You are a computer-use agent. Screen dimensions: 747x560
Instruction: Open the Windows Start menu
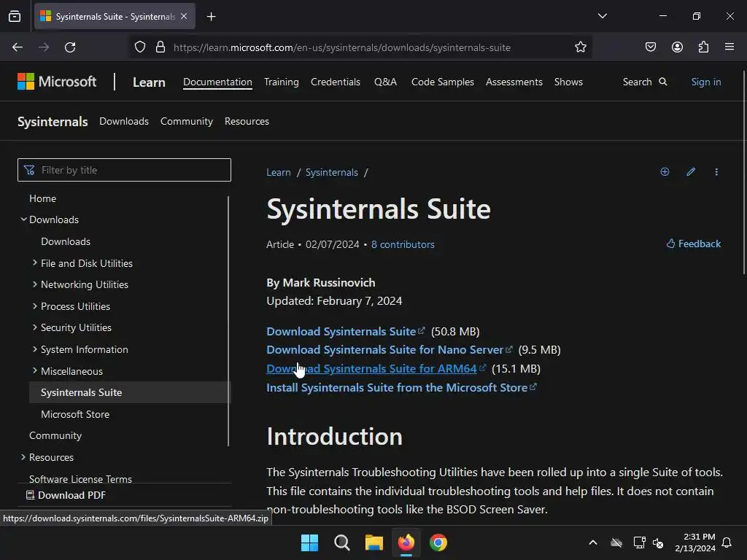[309, 542]
